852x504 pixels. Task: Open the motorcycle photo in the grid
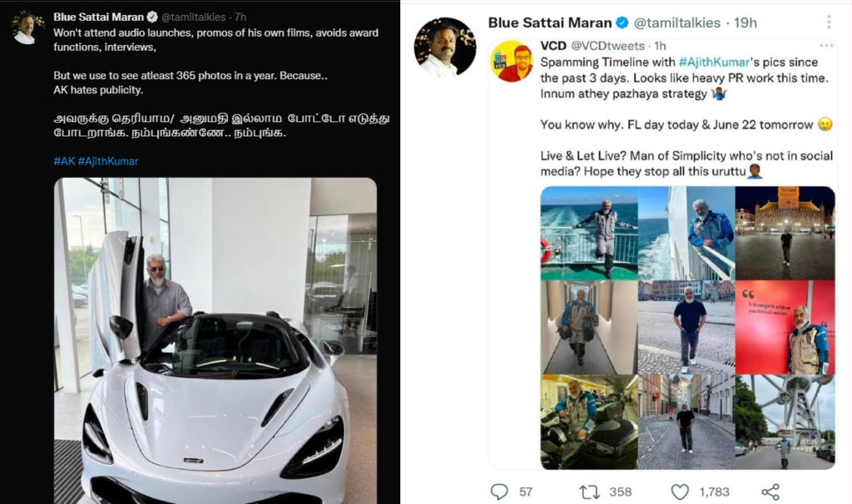[588, 422]
